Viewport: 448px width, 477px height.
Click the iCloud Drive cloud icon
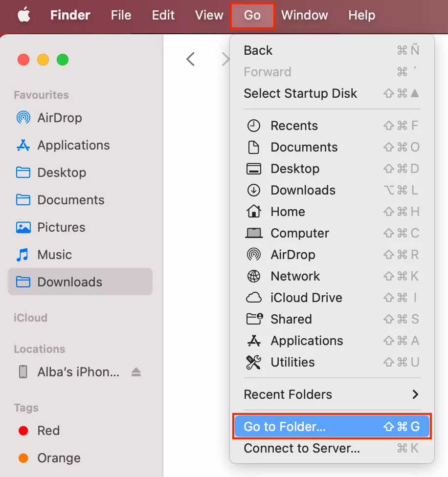(x=253, y=298)
